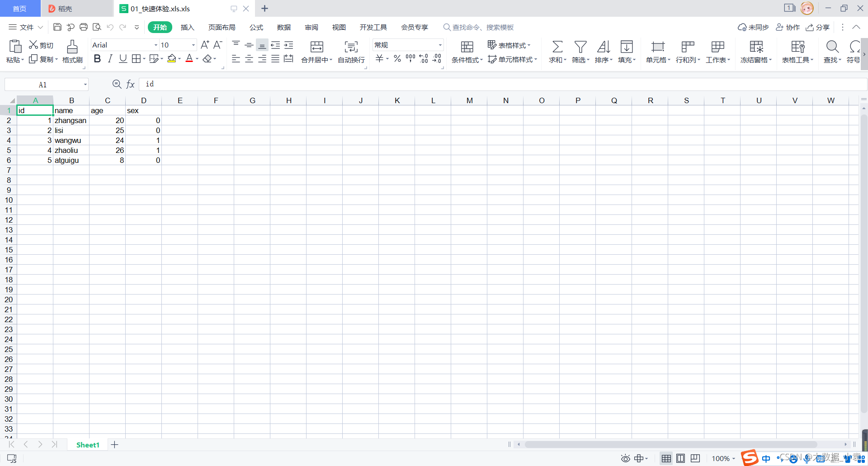Center text horizontally
The width and height of the screenshot is (868, 466).
(x=249, y=59)
